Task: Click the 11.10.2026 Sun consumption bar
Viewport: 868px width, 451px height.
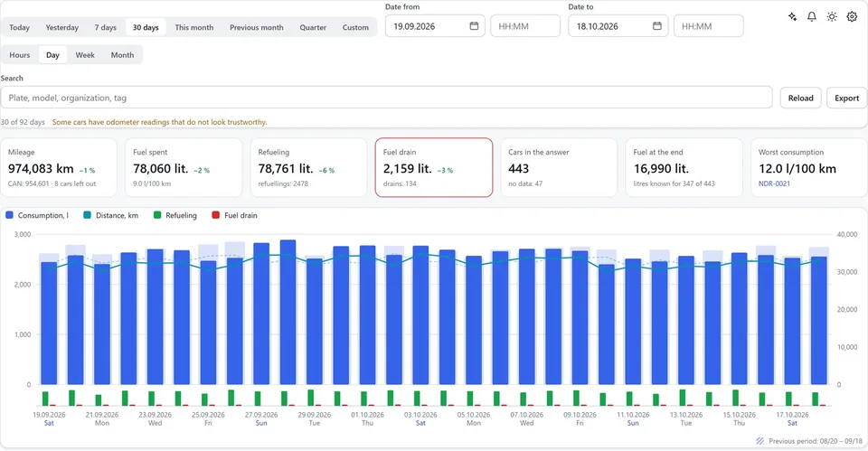Action: tap(633, 322)
